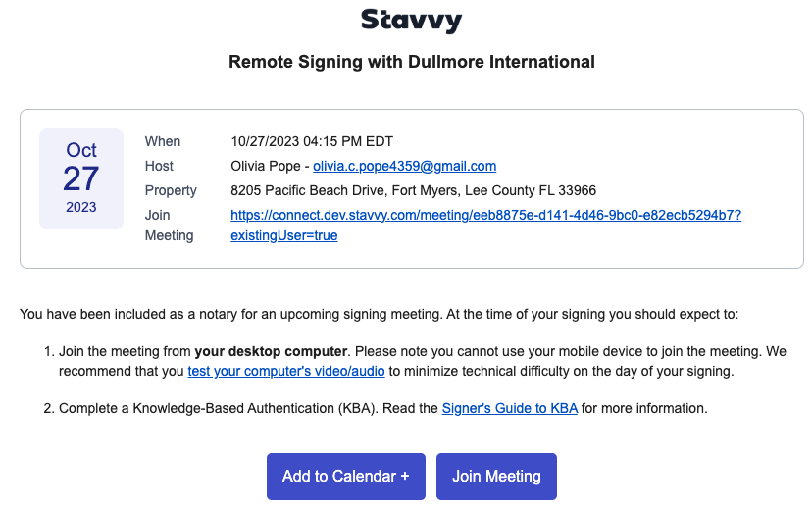Click the notary notice paragraph beginning You have been
This screenshot has width=812, height=507.
pos(379,315)
